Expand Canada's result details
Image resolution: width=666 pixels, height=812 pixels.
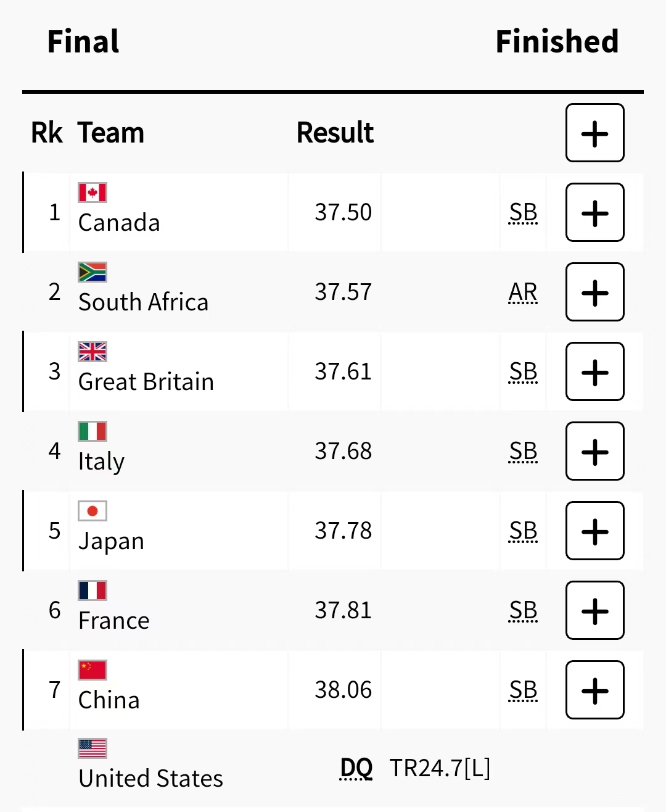(x=594, y=212)
